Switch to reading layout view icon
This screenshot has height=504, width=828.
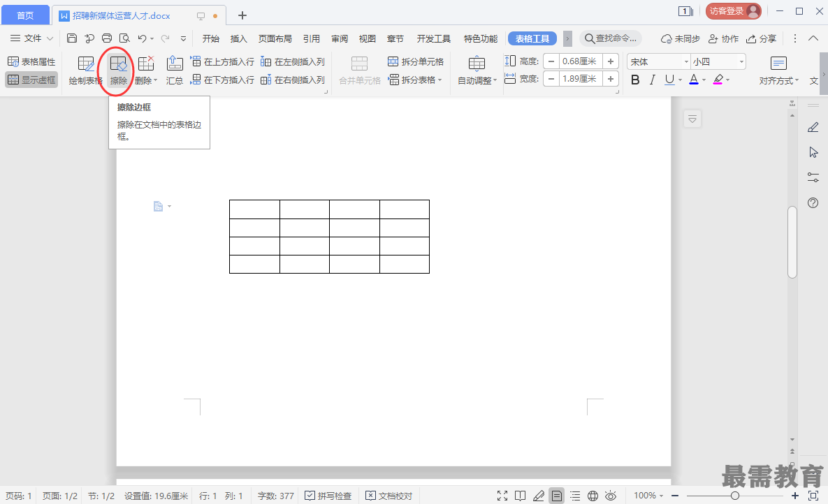(x=520, y=496)
